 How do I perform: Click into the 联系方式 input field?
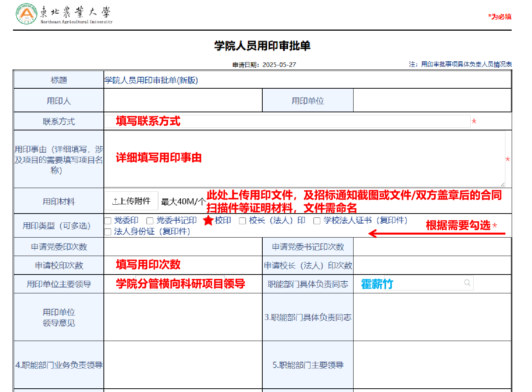[287, 121]
